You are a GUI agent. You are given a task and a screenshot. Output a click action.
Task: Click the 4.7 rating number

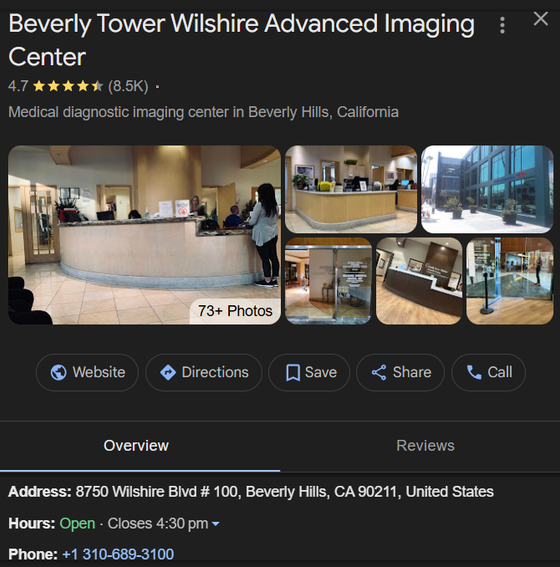coord(18,86)
